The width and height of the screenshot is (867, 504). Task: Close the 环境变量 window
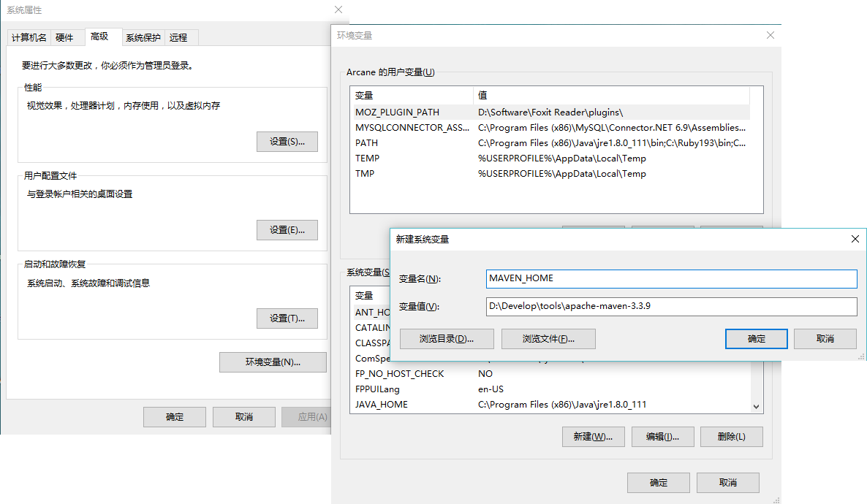pyautogui.click(x=771, y=35)
